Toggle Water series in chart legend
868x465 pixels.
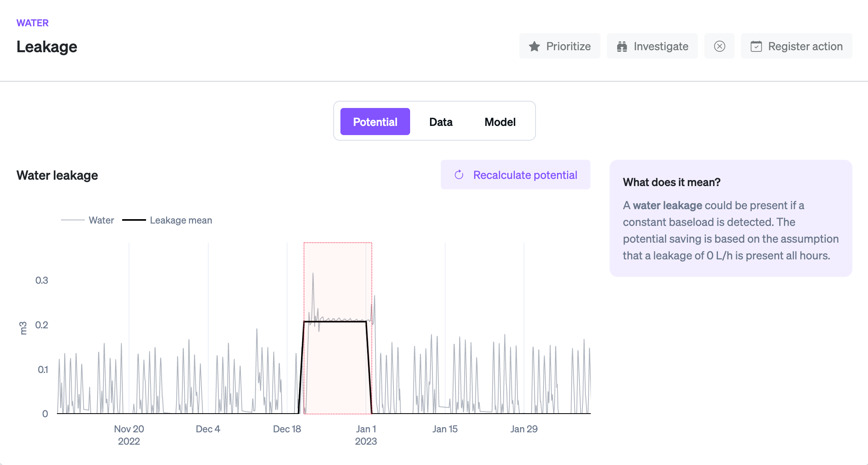101,220
